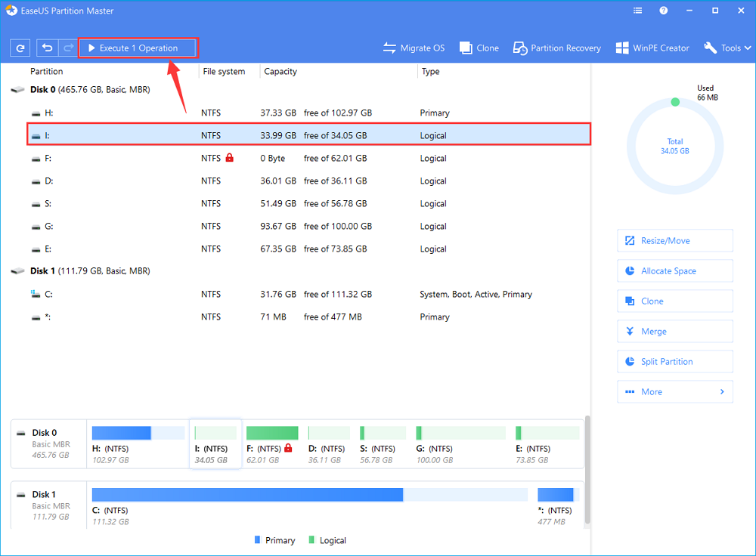This screenshot has height=556, width=756.
Task: Launch the Clone wizard from toolbar
Action: [479, 48]
